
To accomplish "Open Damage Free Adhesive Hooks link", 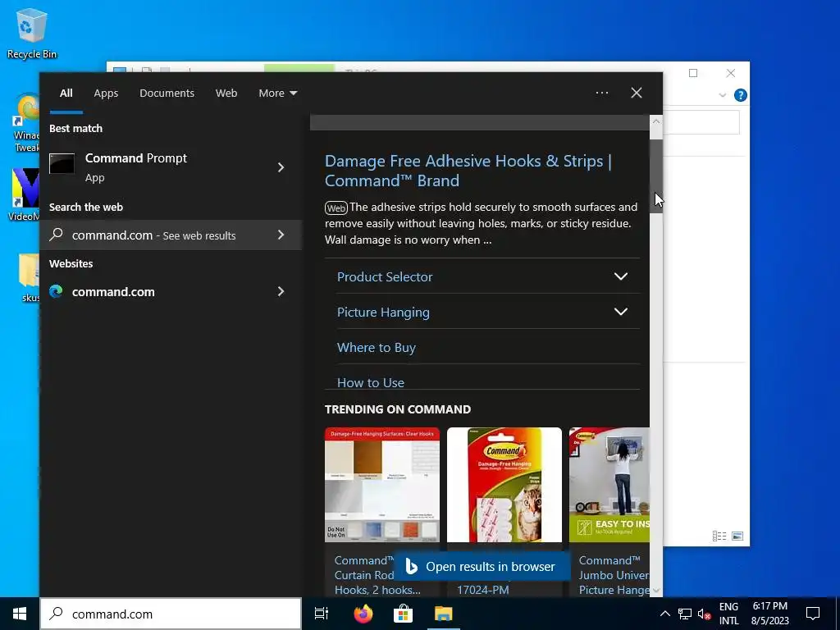I will (468, 171).
